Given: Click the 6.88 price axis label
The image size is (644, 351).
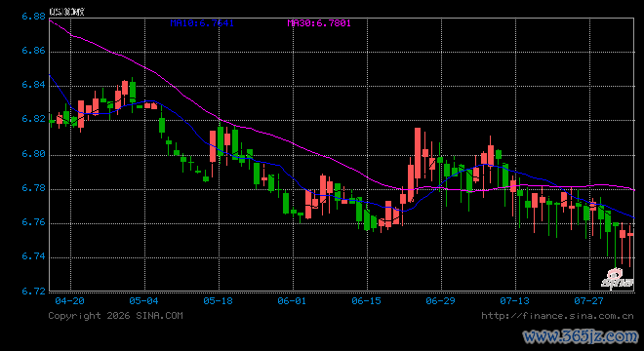Looking at the screenshot, I should pyautogui.click(x=33, y=17).
